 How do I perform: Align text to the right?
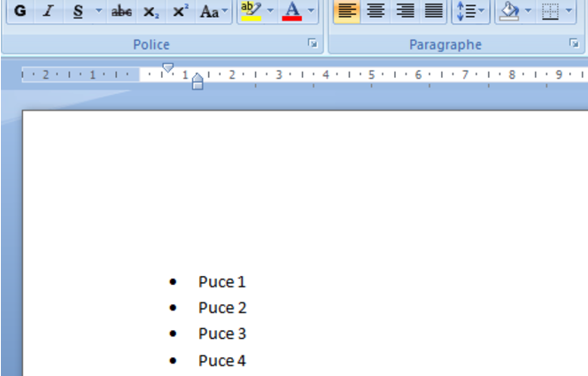(405, 12)
